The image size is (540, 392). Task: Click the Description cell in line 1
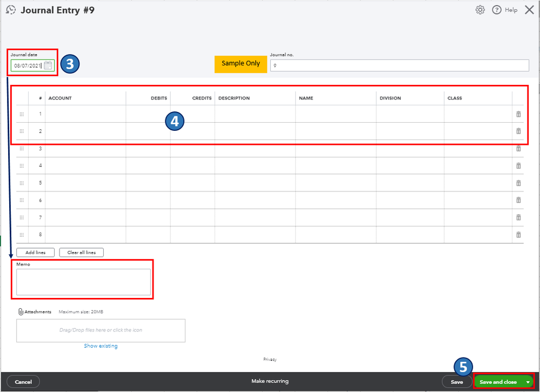pos(255,114)
